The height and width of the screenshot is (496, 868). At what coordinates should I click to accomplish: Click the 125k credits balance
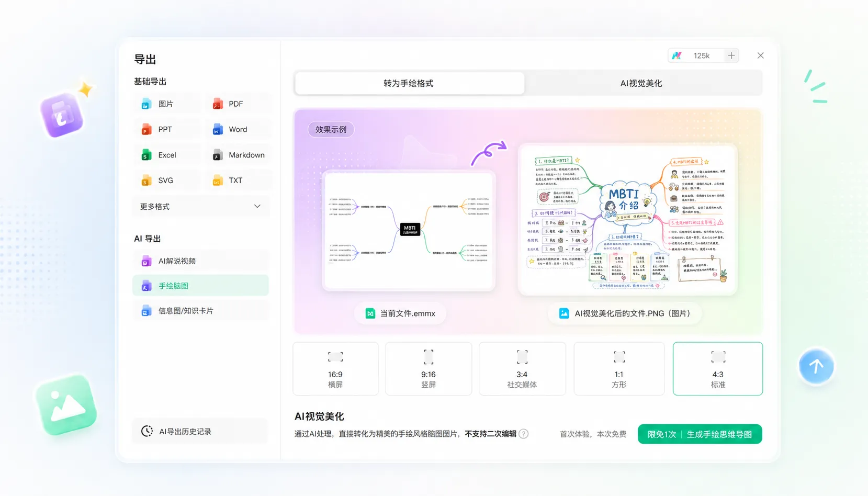pyautogui.click(x=702, y=55)
